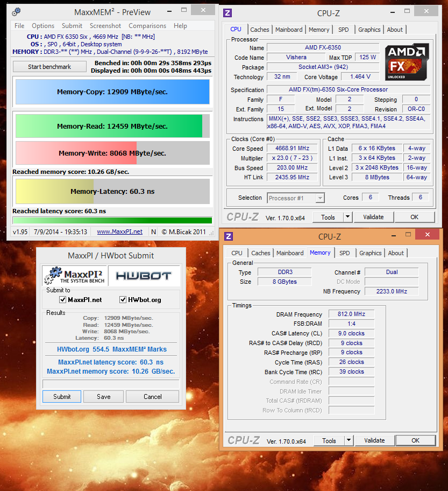Switch to Graphics tab in lower CPU-Z window
The height and width of the screenshot is (491, 448).
click(371, 253)
